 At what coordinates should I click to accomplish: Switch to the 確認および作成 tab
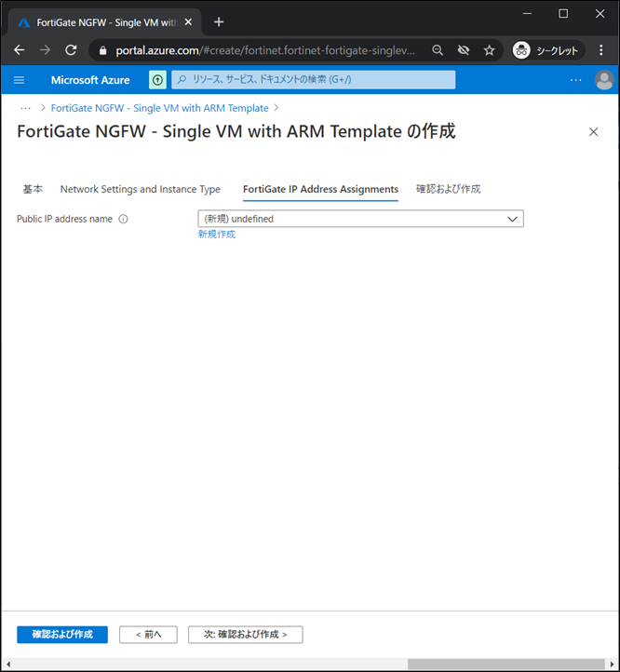[448, 189]
